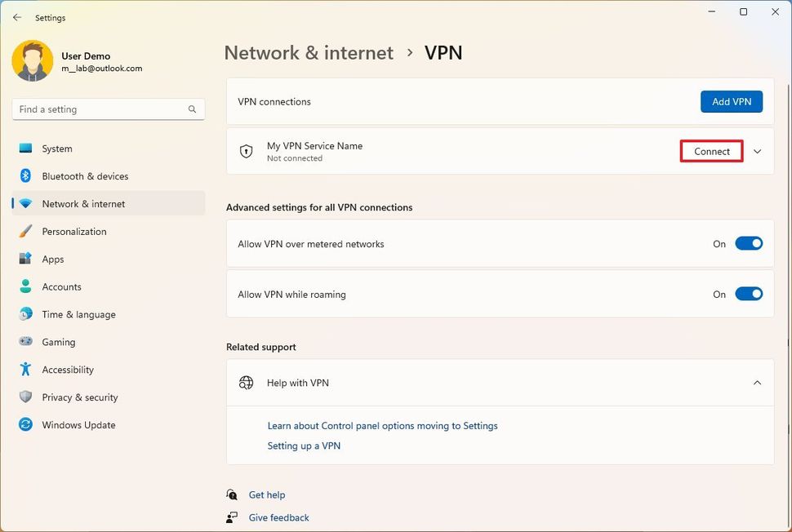Image resolution: width=792 pixels, height=532 pixels.
Task: Click Network & internet in the breadcrumb header
Action: click(x=309, y=53)
